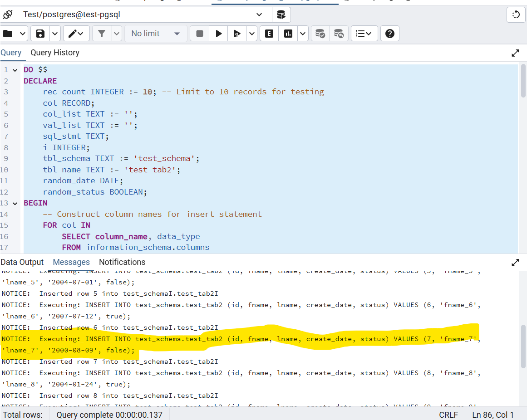The height and width of the screenshot is (420, 527).
Task: Open the No limit rows dropdown
Action: (x=156, y=34)
